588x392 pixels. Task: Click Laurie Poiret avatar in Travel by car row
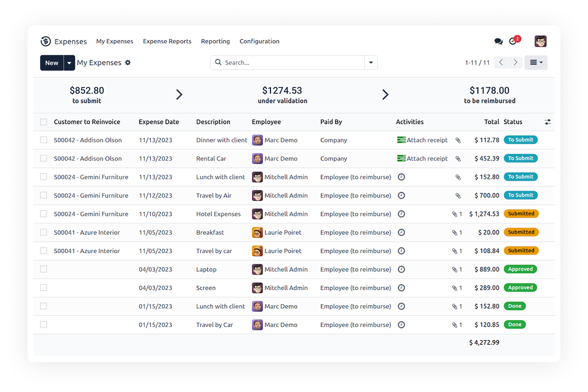257,251
